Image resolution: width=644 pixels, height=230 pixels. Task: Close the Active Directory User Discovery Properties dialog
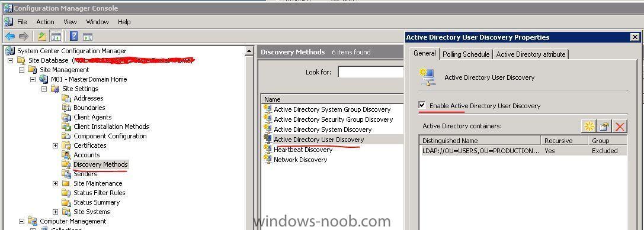(635, 37)
